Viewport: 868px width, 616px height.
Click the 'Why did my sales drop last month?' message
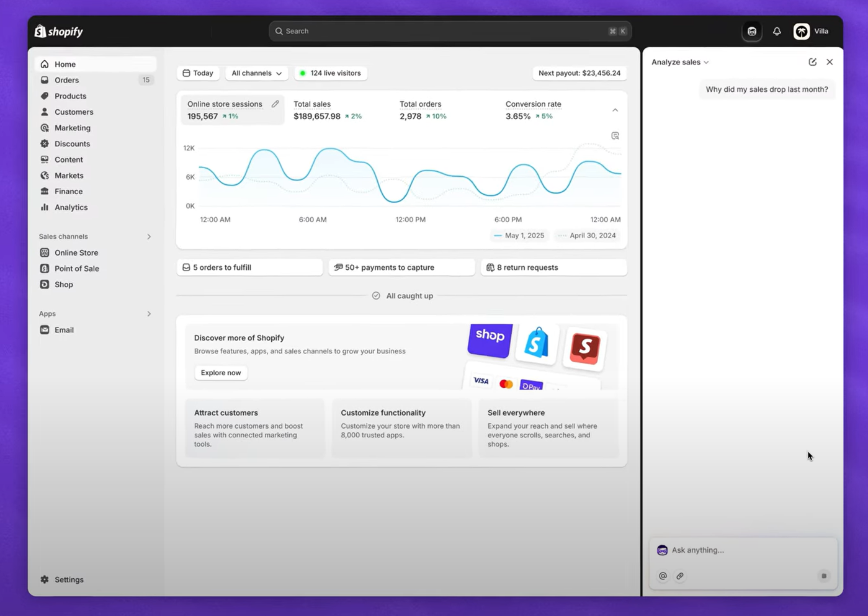767,89
